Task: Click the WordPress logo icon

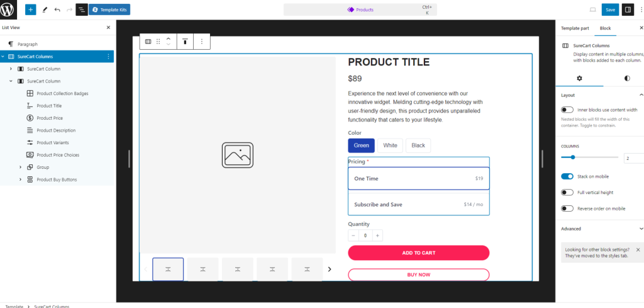Action: click(x=8, y=9)
